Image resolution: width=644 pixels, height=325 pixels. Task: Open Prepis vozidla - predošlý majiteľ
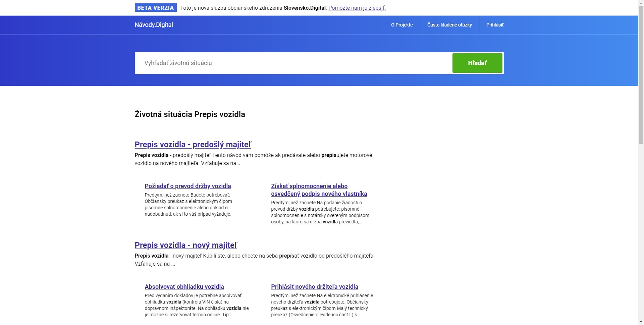pyautogui.click(x=193, y=145)
